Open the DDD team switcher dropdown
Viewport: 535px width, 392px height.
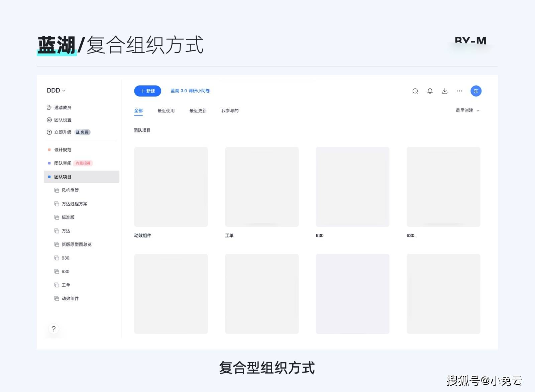click(56, 91)
